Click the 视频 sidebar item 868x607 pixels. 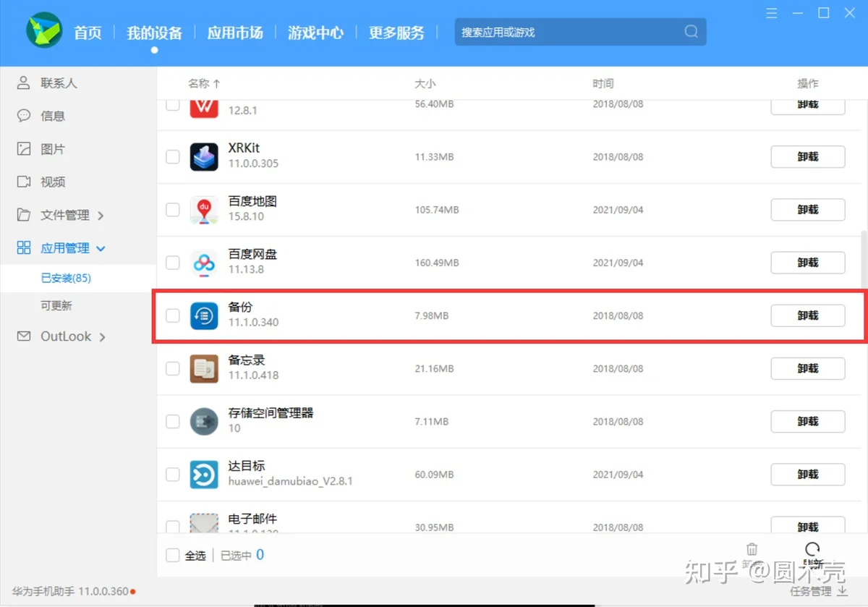point(53,182)
